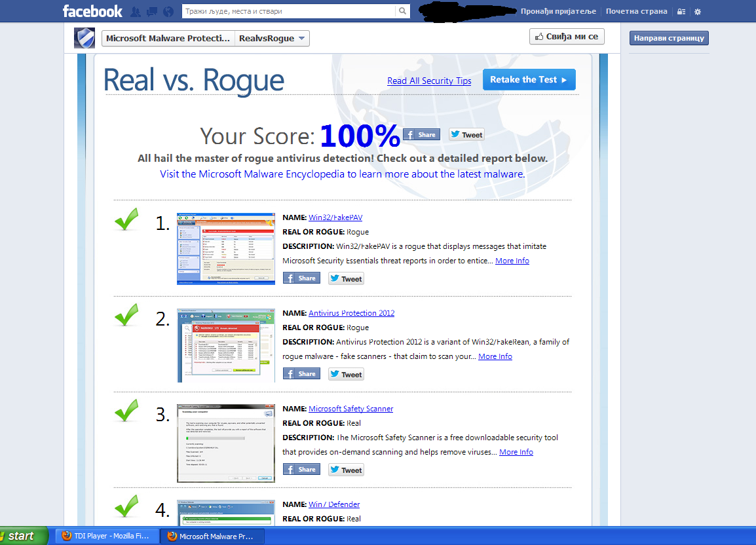Image resolution: width=756 pixels, height=545 pixels.
Task: Share the 100% score on Facebook
Action: pyautogui.click(x=421, y=134)
